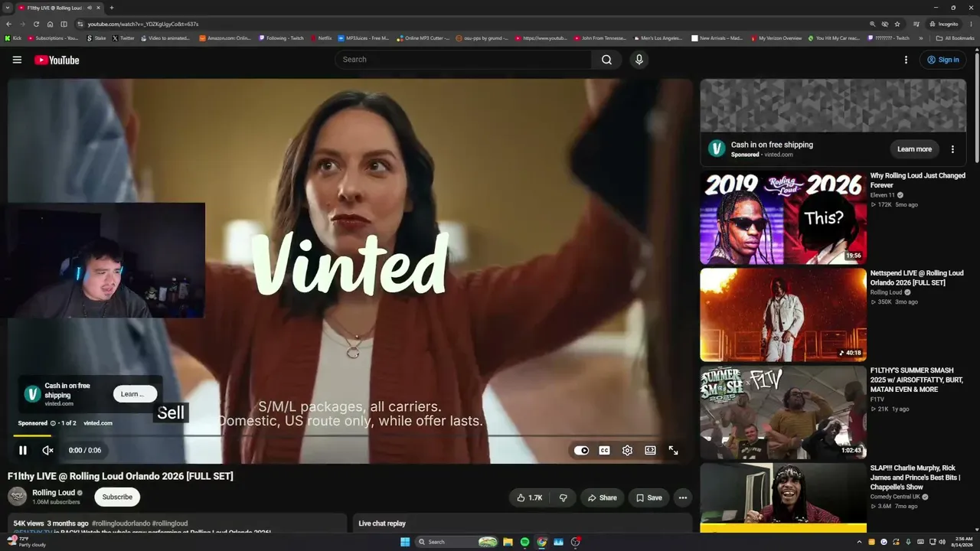Open browser home page
This screenshot has width=980, height=551.
point(51,24)
